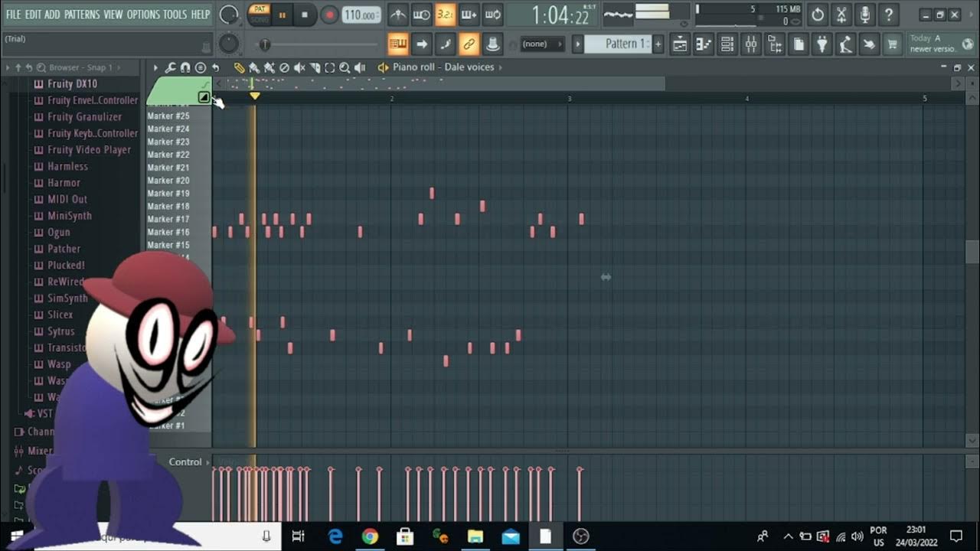Open the Plugin picker plug icon
980x551 pixels.
822,44
